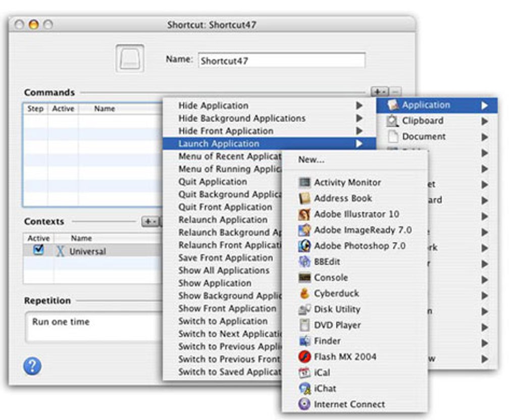The height and width of the screenshot is (420, 515).
Task: Choose the Cyberduck duck icon
Action: (304, 293)
